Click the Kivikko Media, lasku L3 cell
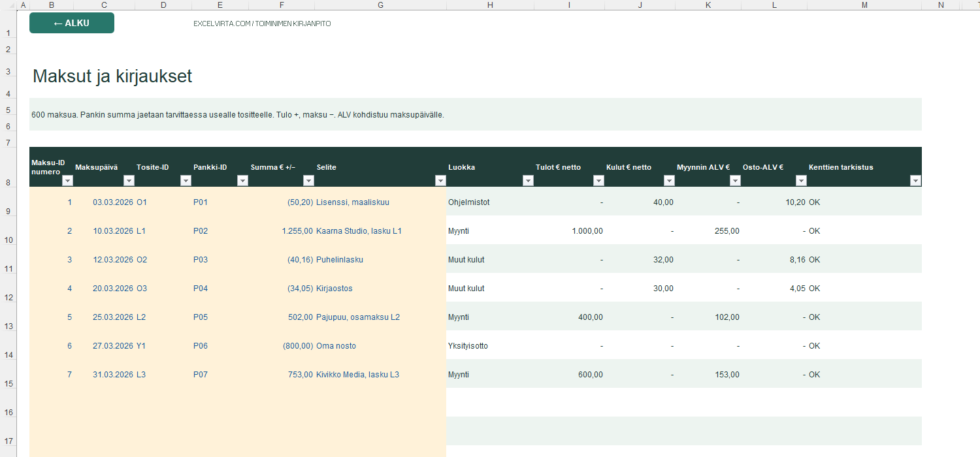The height and width of the screenshot is (457, 980). tap(380, 375)
